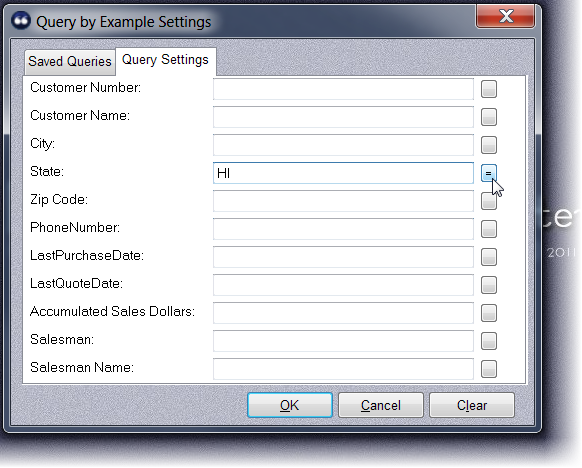Viewport: 582px width, 468px height.
Task: Click the Accumulated Sales Dollars input field
Action: click(343, 313)
